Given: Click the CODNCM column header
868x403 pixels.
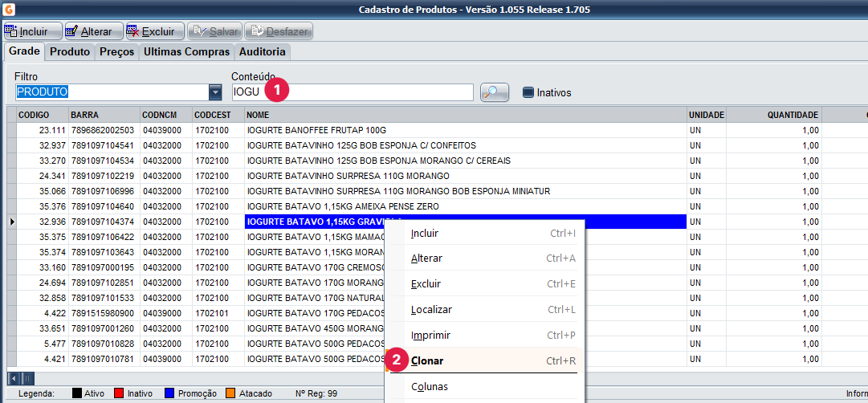Looking at the screenshot, I should click(166, 115).
